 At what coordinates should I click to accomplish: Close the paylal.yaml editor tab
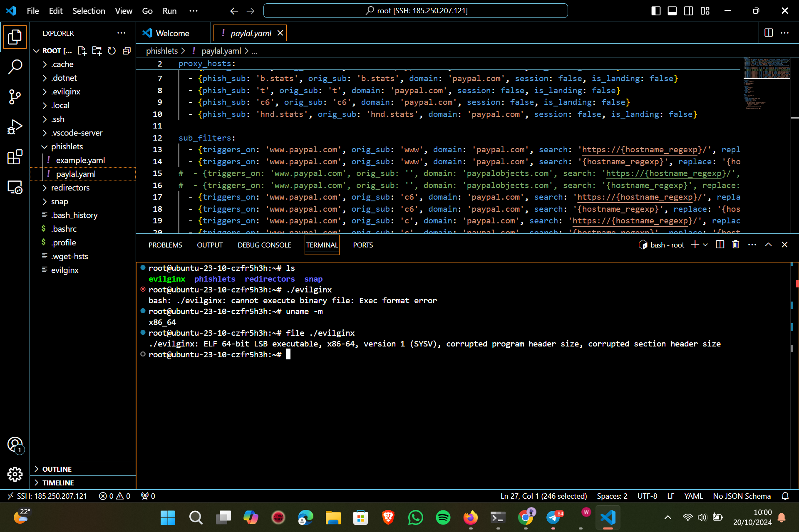click(280, 33)
